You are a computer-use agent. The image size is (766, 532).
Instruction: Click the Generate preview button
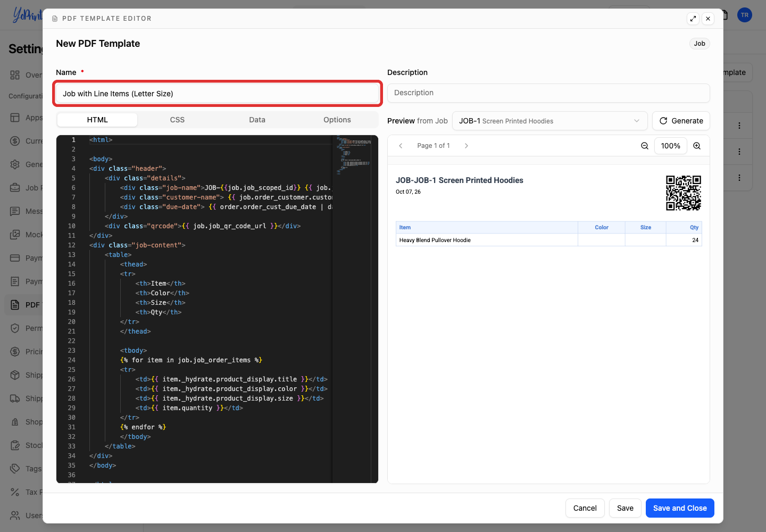[x=681, y=121]
